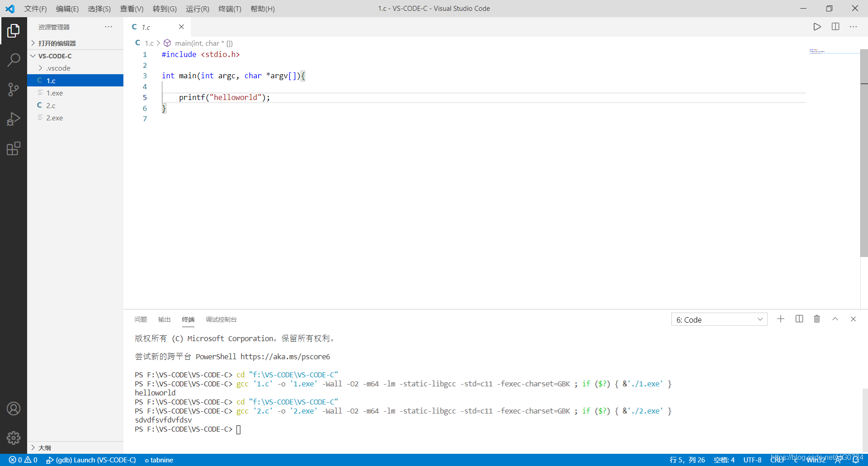Click the main symbol icon in breadcrumb
This screenshot has width=868, height=466.
point(167,43)
